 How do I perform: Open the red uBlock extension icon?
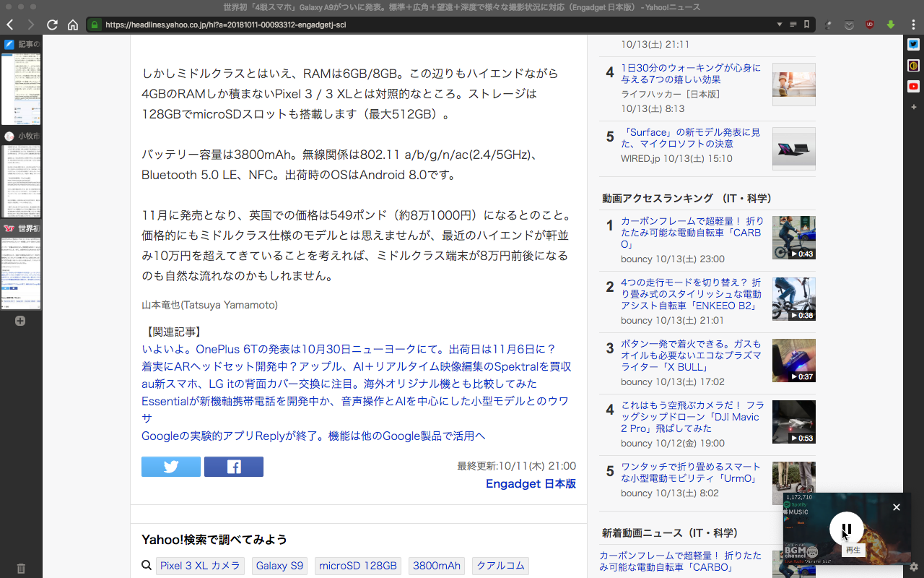[x=870, y=25]
